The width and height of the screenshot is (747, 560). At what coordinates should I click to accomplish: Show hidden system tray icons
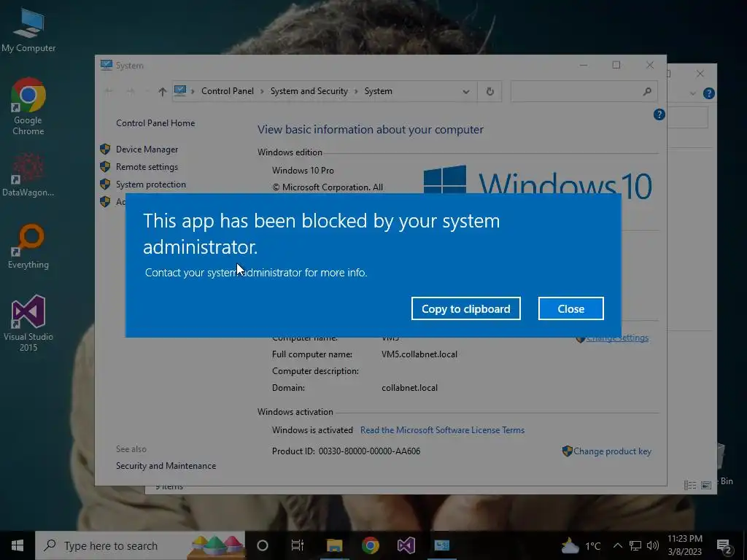(617, 545)
